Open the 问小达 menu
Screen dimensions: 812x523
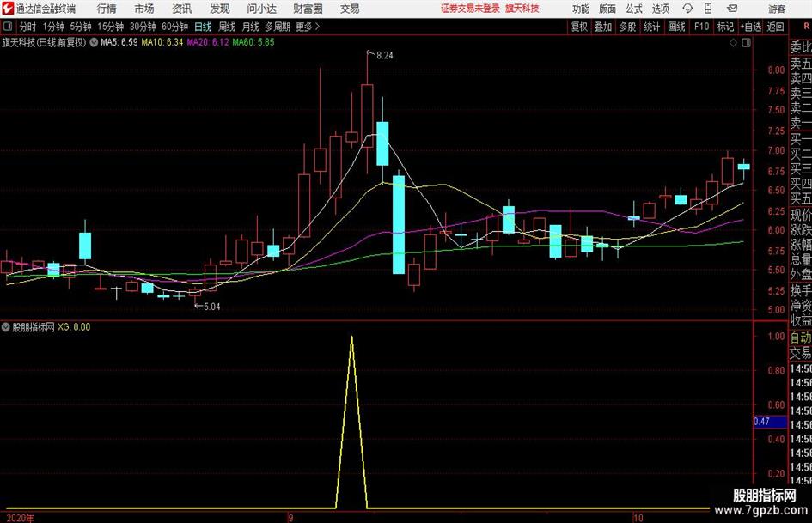coord(261,9)
